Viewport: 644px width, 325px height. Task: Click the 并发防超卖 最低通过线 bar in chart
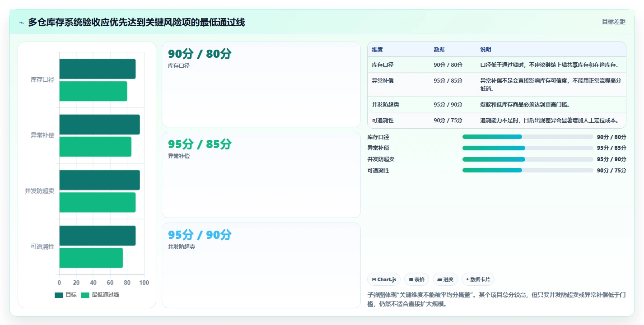tap(97, 202)
